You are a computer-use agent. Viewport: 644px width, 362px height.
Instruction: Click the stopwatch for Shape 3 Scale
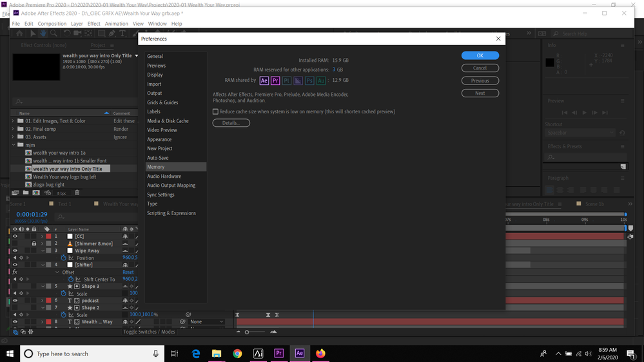coord(64,294)
